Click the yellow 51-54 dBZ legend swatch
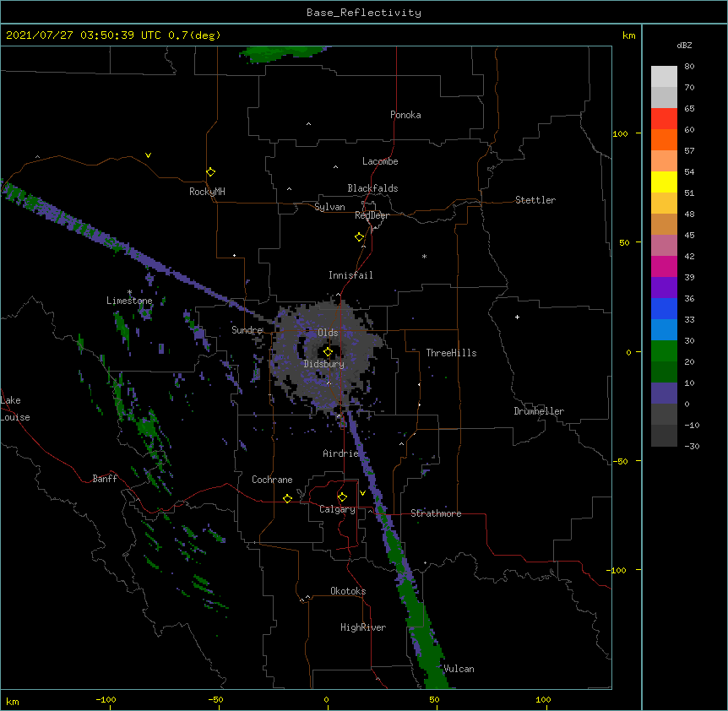Image resolution: width=728 pixels, height=711 pixels. (664, 182)
